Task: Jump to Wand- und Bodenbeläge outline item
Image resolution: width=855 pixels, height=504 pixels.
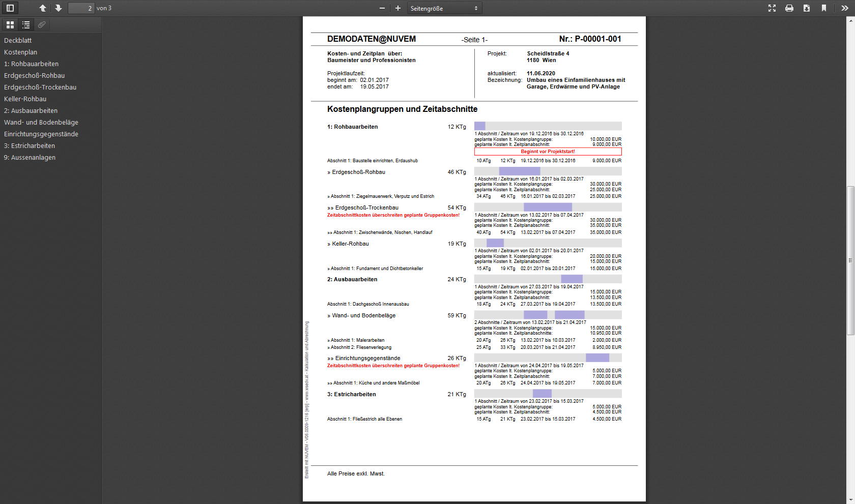Action: [x=41, y=123]
